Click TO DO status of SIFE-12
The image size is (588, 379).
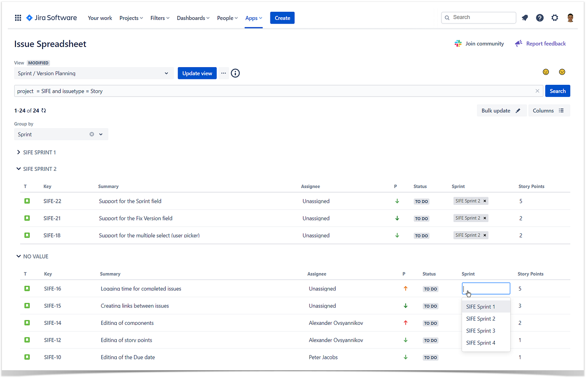tap(430, 340)
